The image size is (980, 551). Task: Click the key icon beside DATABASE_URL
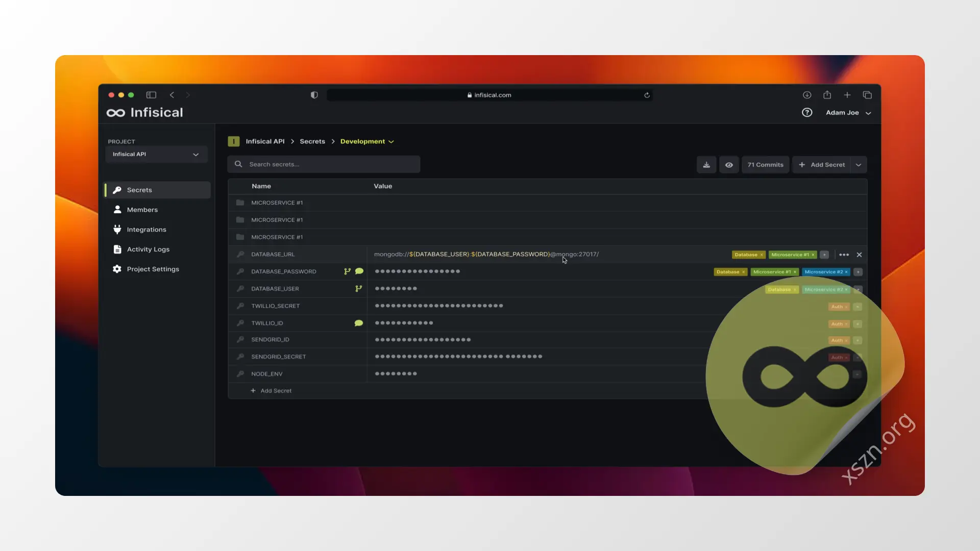point(240,254)
